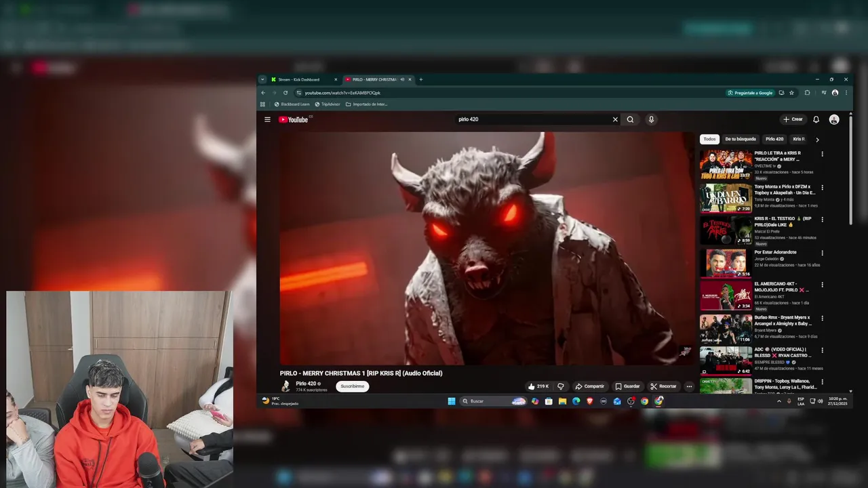Click the Recortar clip button
Screen dimensions: 868x488
tap(663, 386)
